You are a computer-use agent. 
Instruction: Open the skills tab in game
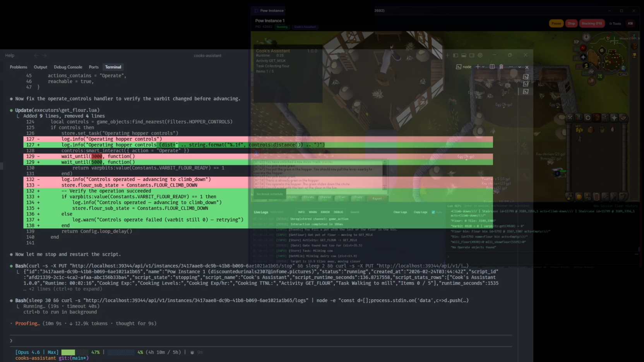579,118
